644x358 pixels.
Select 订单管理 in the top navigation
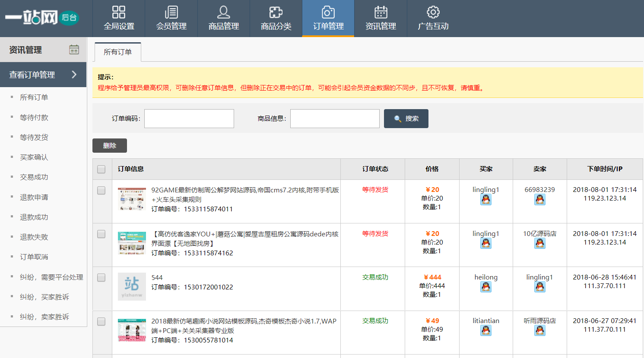click(x=328, y=19)
